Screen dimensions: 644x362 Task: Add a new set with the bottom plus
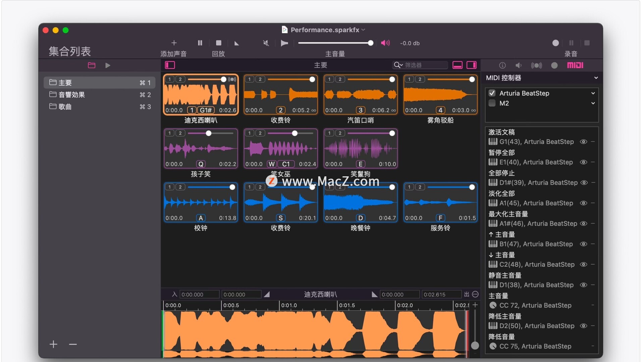point(53,344)
